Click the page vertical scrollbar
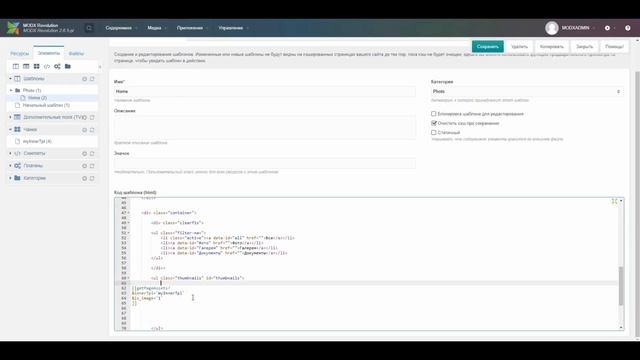Screen dimensions: 640x360 (637, 204)
